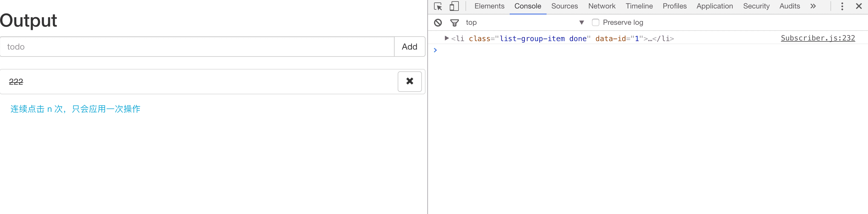Image resolution: width=868 pixels, height=214 pixels.
Task: Close the DevTools panel
Action: click(x=859, y=6)
